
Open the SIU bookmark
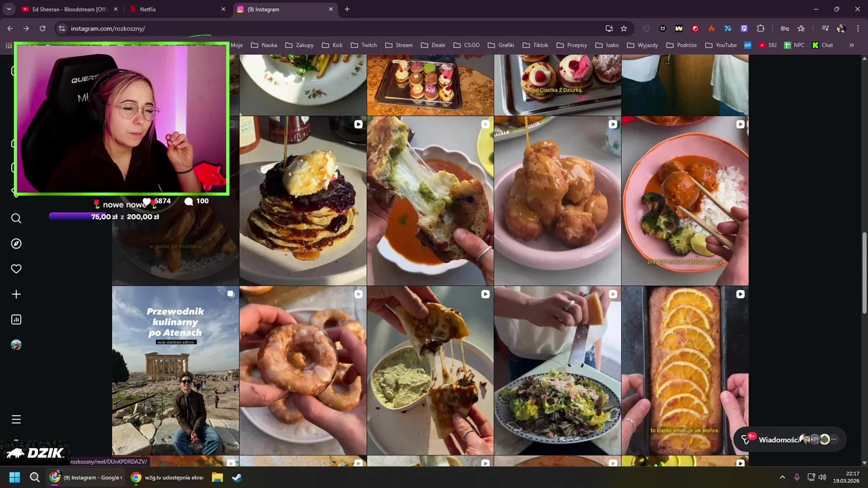(768, 45)
